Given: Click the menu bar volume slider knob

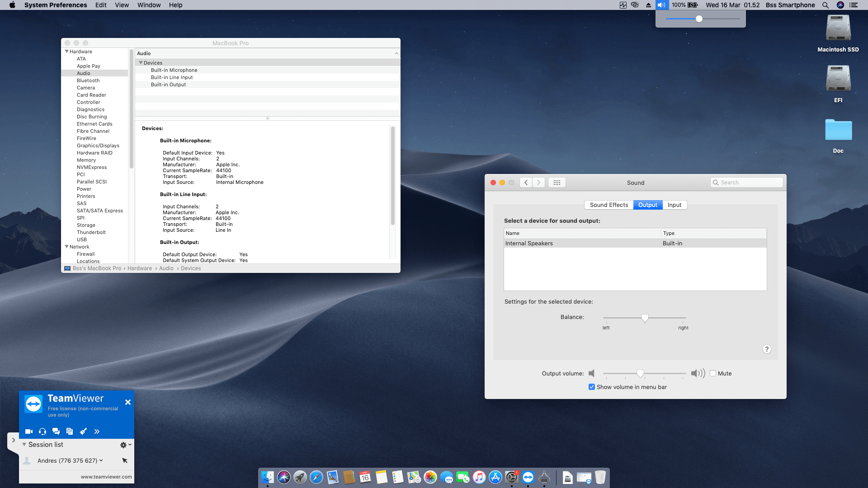Looking at the screenshot, I should pos(699,19).
